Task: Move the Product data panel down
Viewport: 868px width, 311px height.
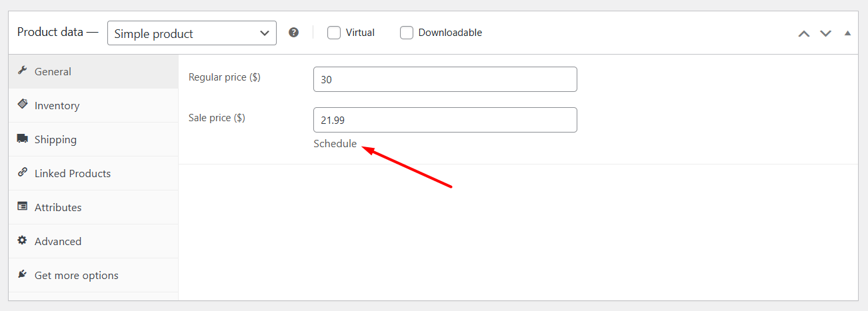Action: click(x=825, y=33)
